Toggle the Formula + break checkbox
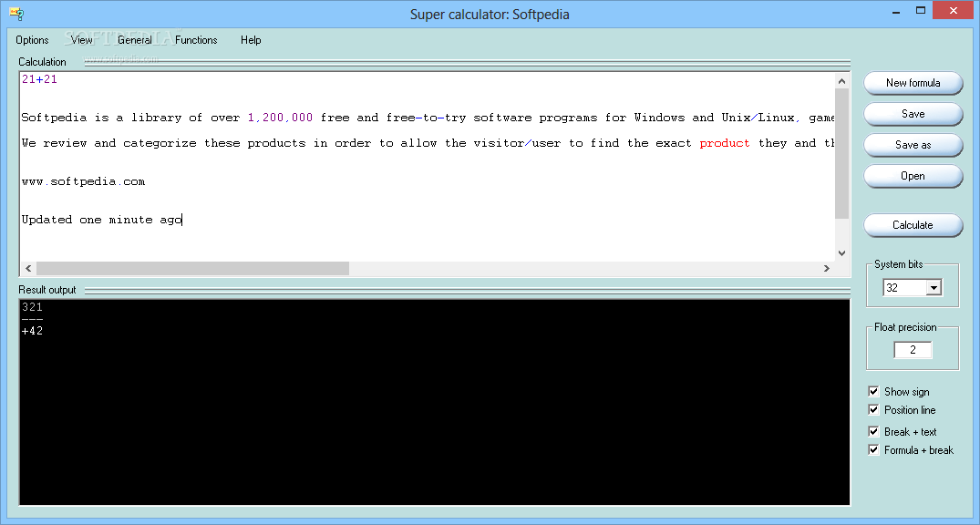The width and height of the screenshot is (980, 525). [x=873, y=449]
